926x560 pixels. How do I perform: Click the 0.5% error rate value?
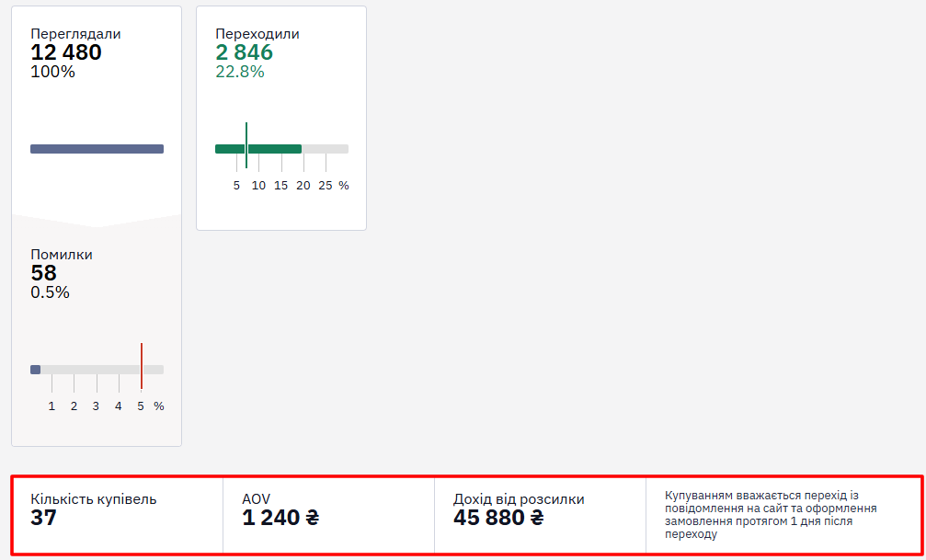point(51,292)
